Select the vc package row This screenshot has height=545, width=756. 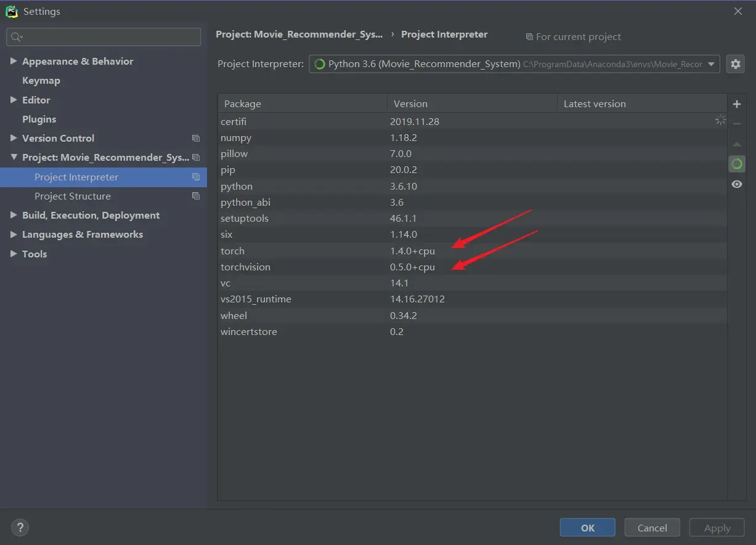click(x=473, y=283)
